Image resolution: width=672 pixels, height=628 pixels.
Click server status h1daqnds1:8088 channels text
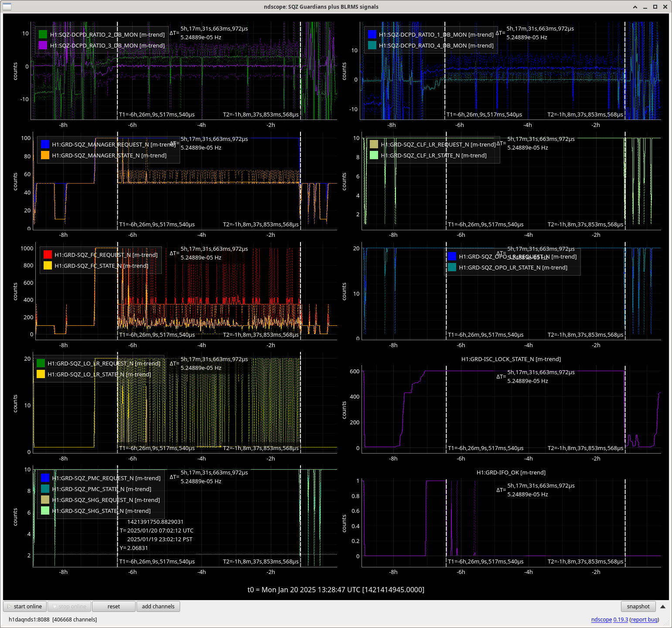coord(53,619)
